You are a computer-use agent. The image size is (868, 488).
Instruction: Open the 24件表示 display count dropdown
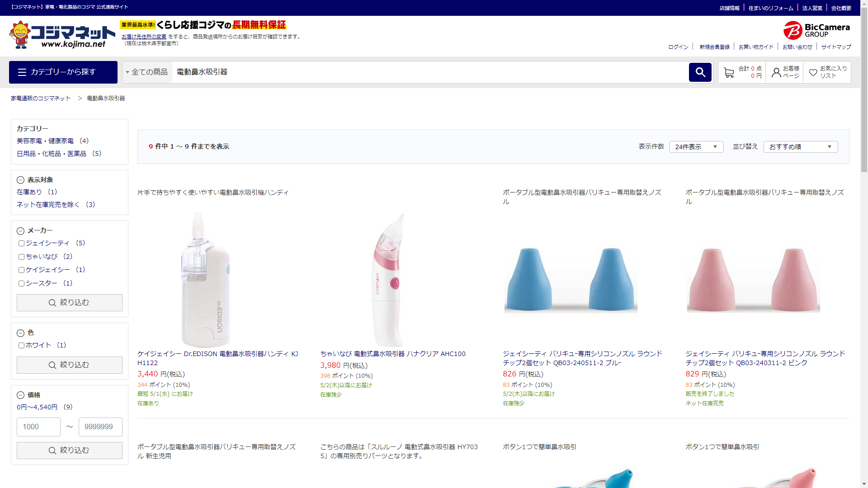pos(696,147)
